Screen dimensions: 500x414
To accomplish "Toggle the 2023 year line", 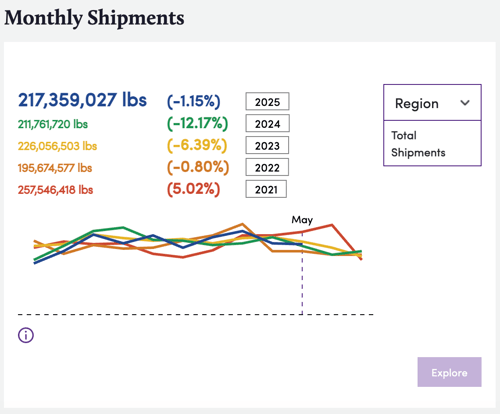I will (x=267, y=145).
